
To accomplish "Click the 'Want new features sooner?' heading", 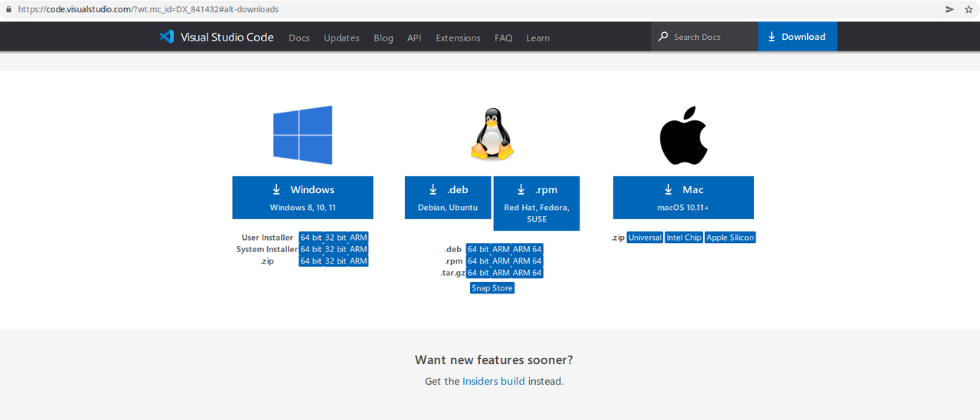I will [494, 359].
